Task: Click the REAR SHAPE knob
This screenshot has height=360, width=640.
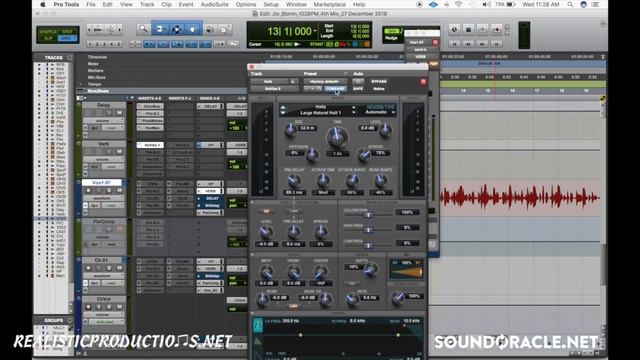Action: pos(380,180)
